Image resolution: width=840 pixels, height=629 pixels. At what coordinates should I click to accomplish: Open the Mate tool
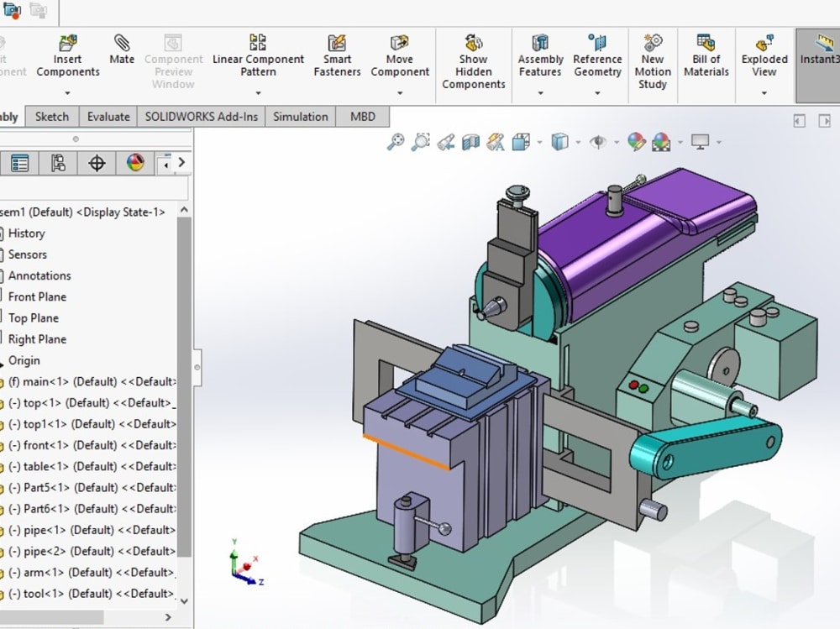[x=121, y=50]
